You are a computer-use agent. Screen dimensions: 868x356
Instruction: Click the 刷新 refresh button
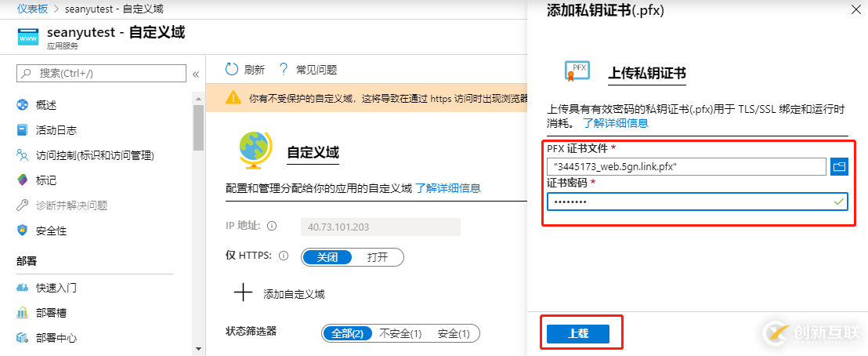pyautogui.click(x=244, y=70)
